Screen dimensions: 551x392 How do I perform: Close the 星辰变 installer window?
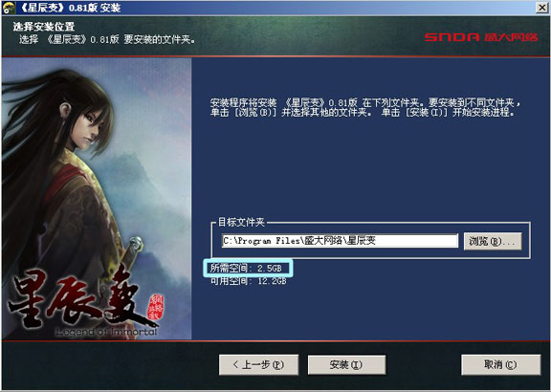pyautogui.click(x=541, y=8)
